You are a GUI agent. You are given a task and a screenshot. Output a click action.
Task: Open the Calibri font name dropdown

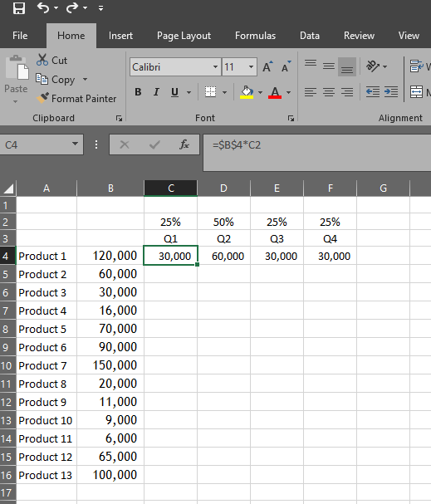point(215,67)
